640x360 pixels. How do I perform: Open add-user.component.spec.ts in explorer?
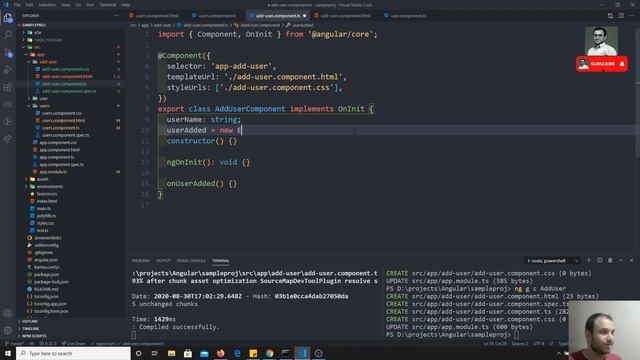69,91
